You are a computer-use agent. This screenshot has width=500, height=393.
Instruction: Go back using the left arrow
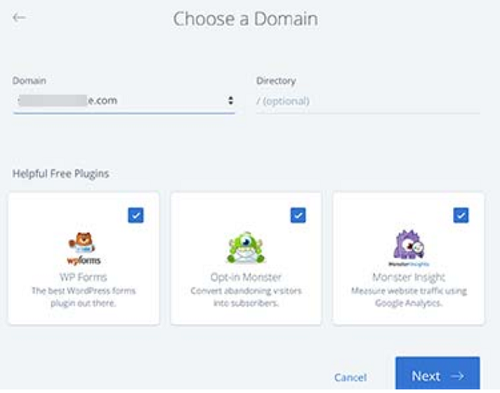[x=19, y=17]
